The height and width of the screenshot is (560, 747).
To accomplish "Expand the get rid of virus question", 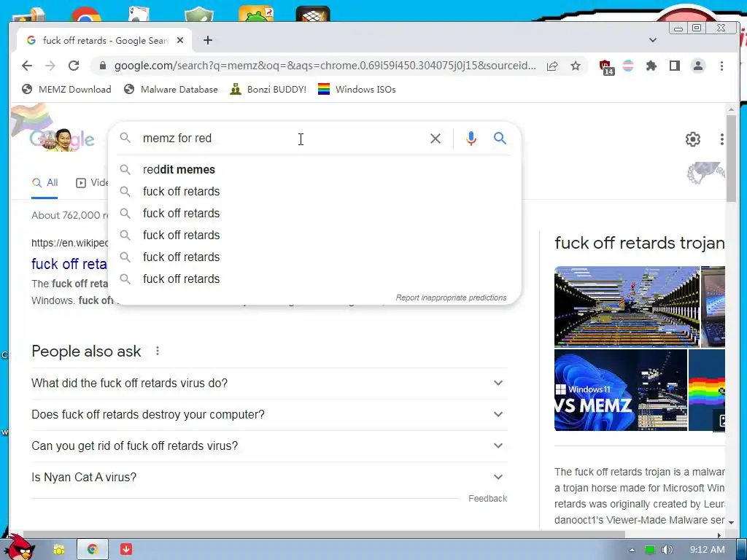I will click(269, 446).
